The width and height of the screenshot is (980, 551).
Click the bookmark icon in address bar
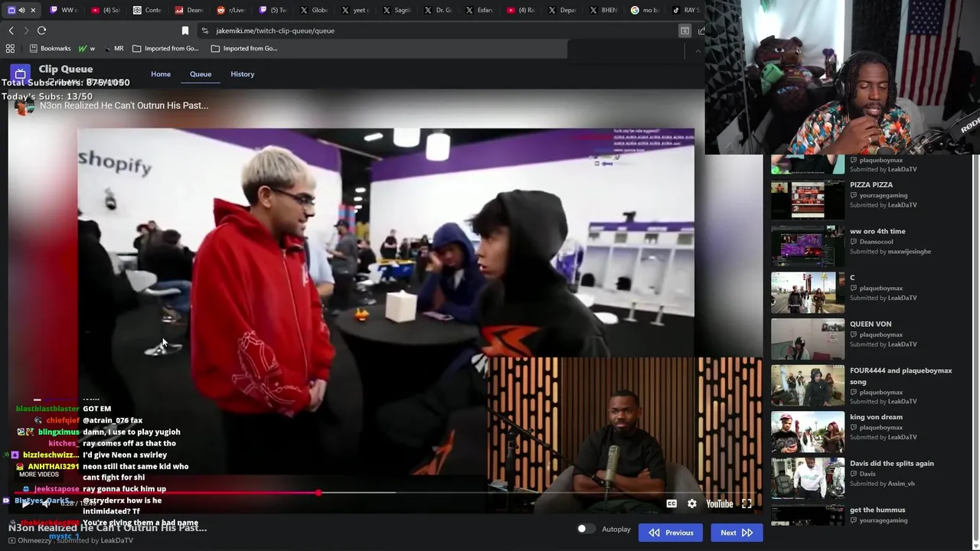185,31
